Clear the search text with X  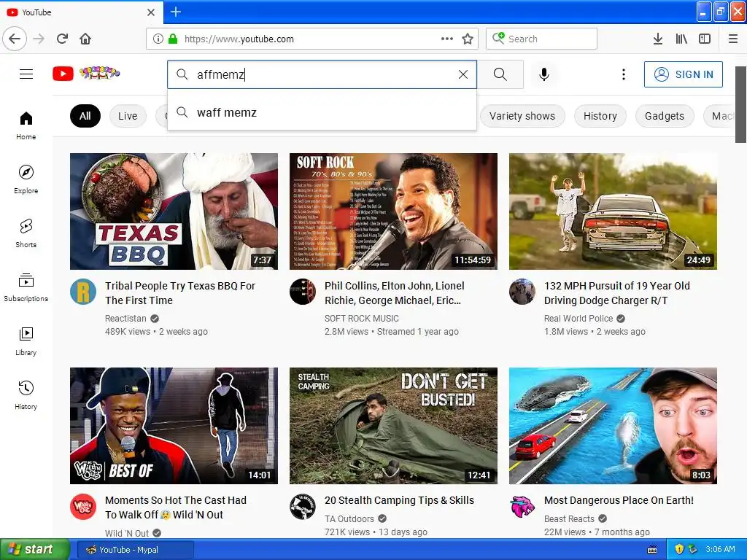click(462, 74)
